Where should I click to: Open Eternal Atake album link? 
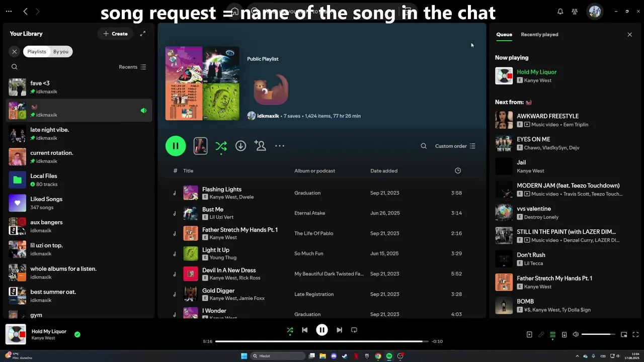[x=309, y=213]
